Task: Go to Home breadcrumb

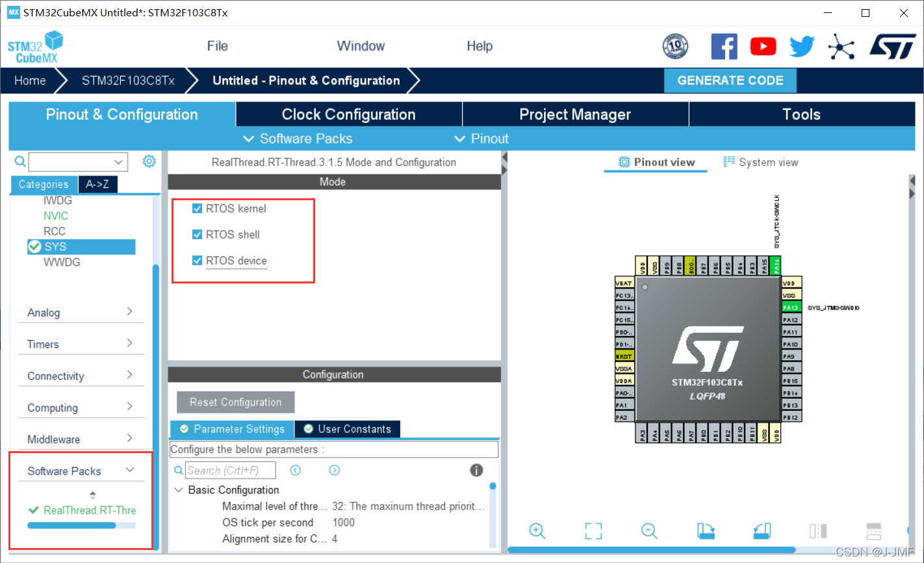Action: pos(30,81)
